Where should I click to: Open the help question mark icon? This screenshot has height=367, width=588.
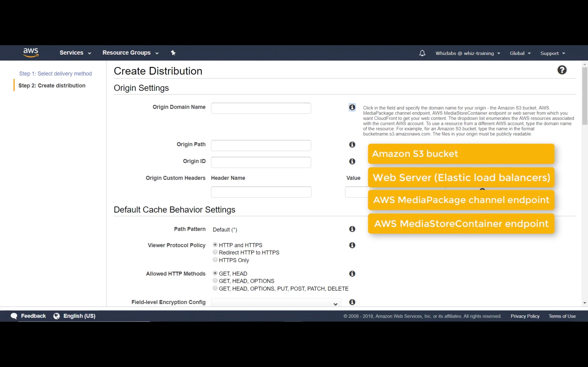pyautogui.click(x=562, y=70)
